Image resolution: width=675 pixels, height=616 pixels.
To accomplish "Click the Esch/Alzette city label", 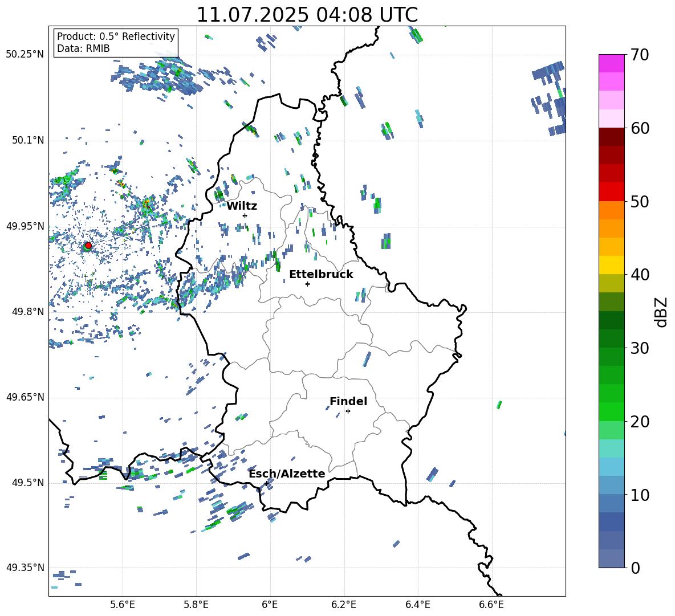I will (287, 474).
